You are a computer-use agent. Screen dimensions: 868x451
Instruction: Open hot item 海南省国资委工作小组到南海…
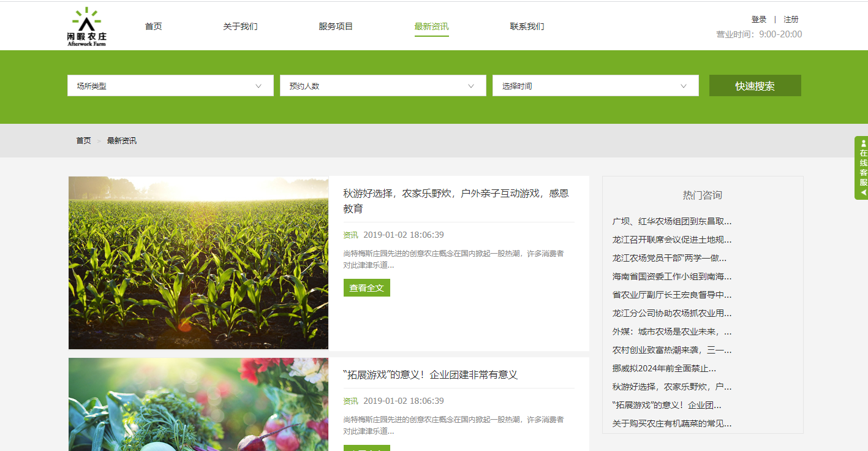(672, 276)
